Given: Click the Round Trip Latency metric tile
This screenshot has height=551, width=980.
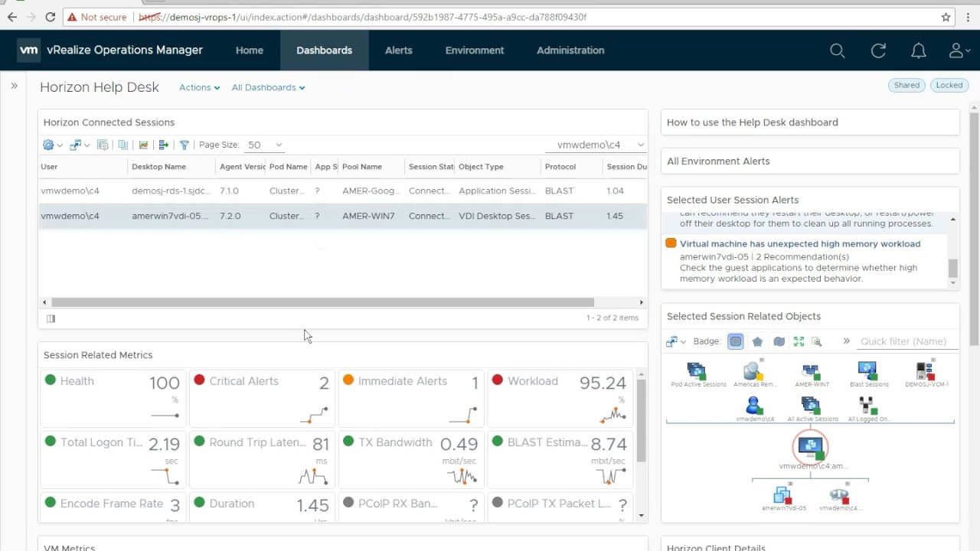Looking at the screenshot, I should [x=262, y=458].
